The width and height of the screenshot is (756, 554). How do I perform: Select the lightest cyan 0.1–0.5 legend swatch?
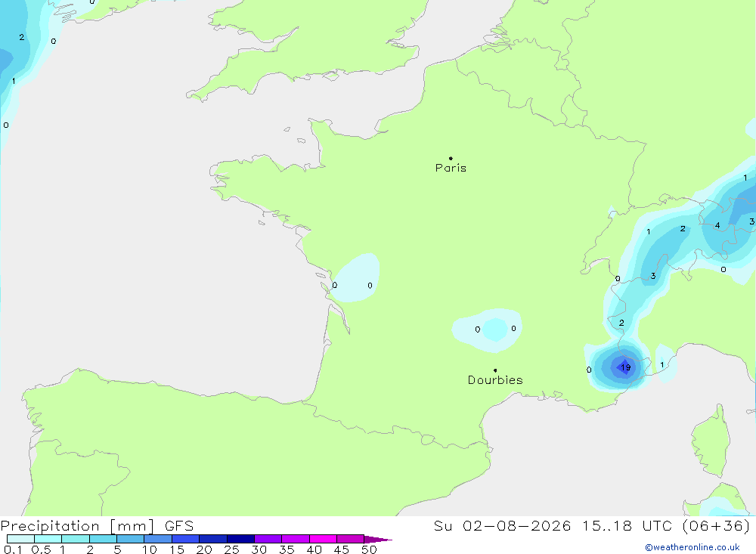tap(20, 539)
